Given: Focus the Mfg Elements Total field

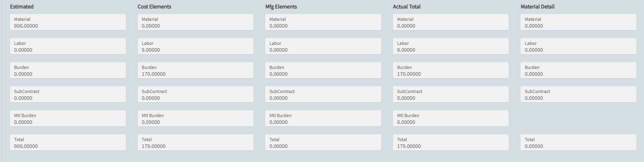Looking at the screenshot, I should [x=323, y=143].
